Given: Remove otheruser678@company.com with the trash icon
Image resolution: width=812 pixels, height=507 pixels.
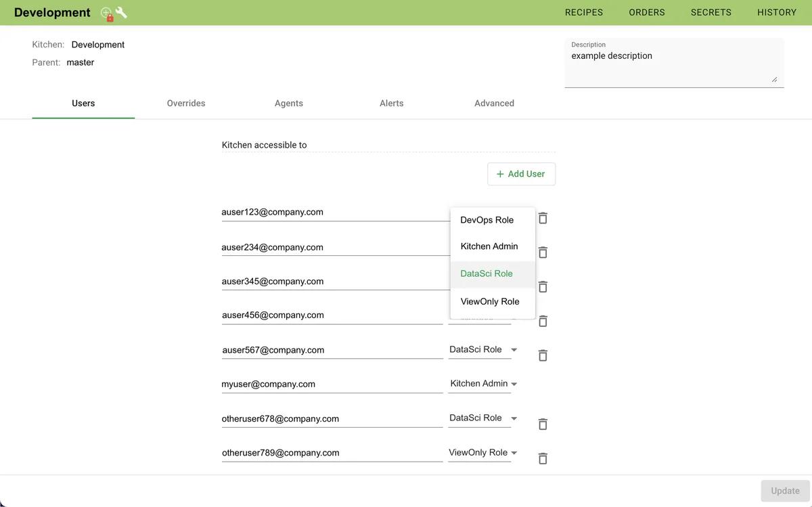Looking at the screenshot, I should click(542, 423).
